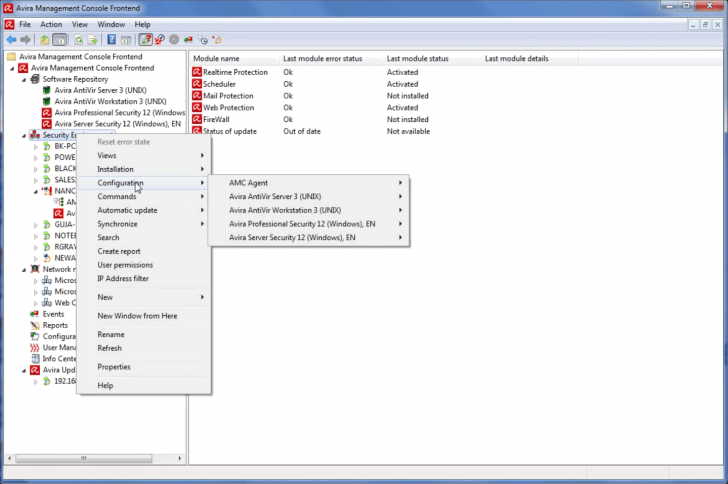Image resolution: width=728 pixels, height=484 pixels.
Task: Click the Software Repository tree icon
Action: pos(35,79)
